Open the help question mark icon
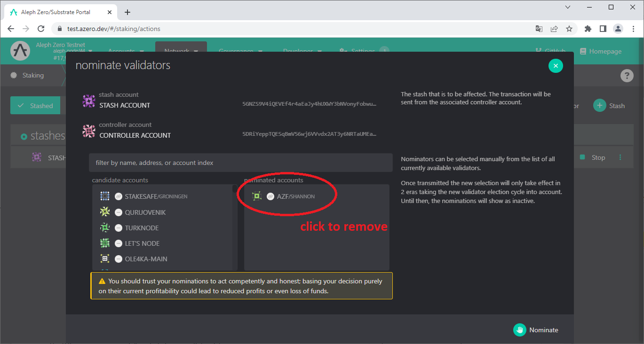This screenshot has height=344, width=644. tap(627, 76)
